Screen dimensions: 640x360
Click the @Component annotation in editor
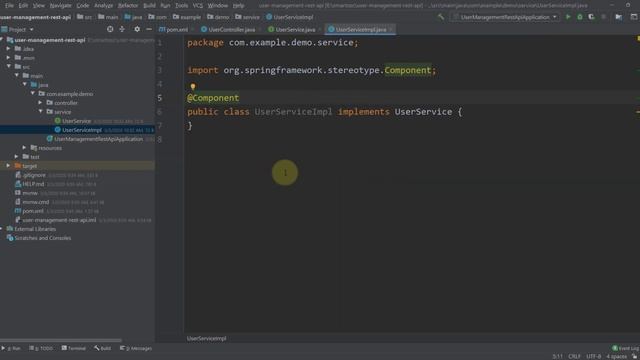click(x=213, y=98)
